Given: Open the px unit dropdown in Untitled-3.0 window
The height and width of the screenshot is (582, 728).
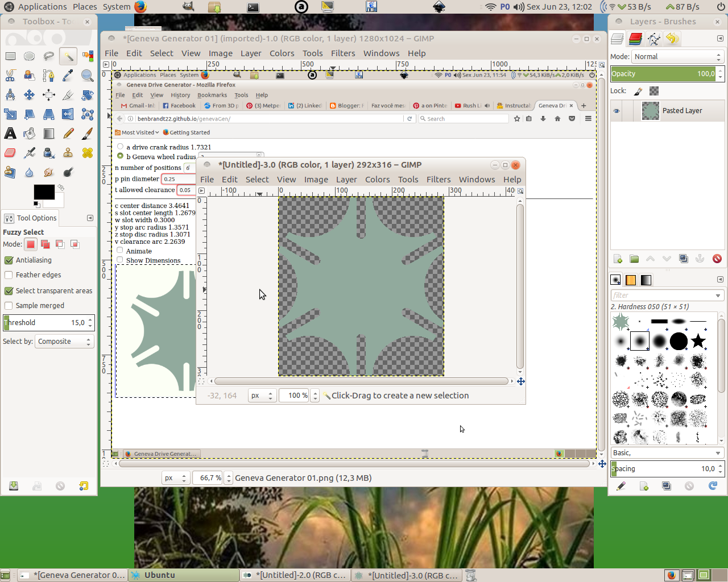Looking at the screenshot, I should point(262,396).
